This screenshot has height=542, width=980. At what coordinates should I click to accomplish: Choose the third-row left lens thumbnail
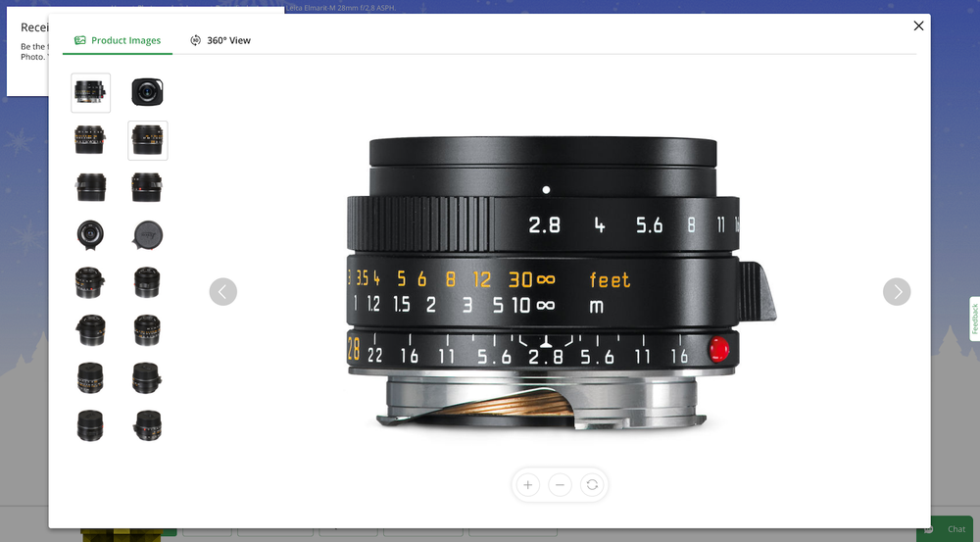90,187
